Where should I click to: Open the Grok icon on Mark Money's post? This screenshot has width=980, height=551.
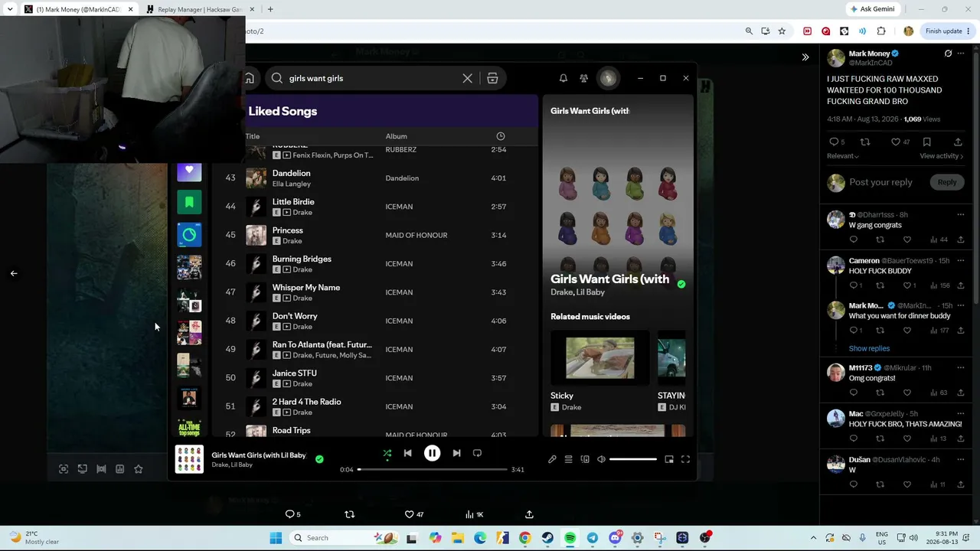948,54
